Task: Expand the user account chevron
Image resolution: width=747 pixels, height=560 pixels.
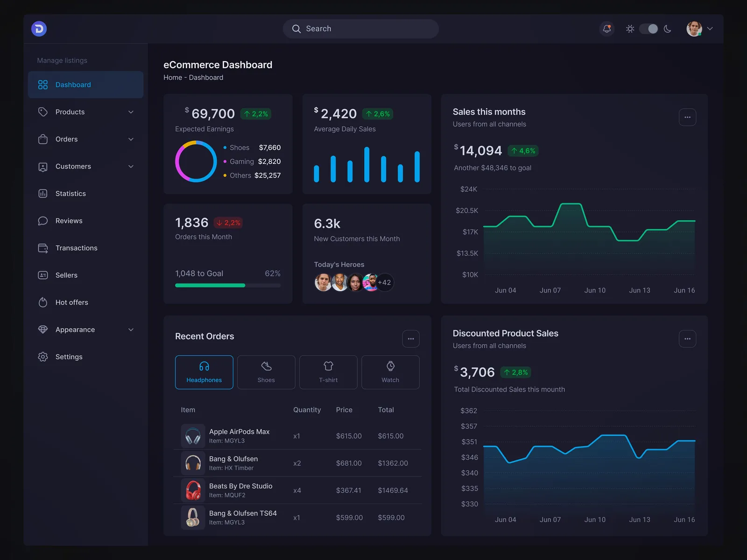Action: click(710, 29)
